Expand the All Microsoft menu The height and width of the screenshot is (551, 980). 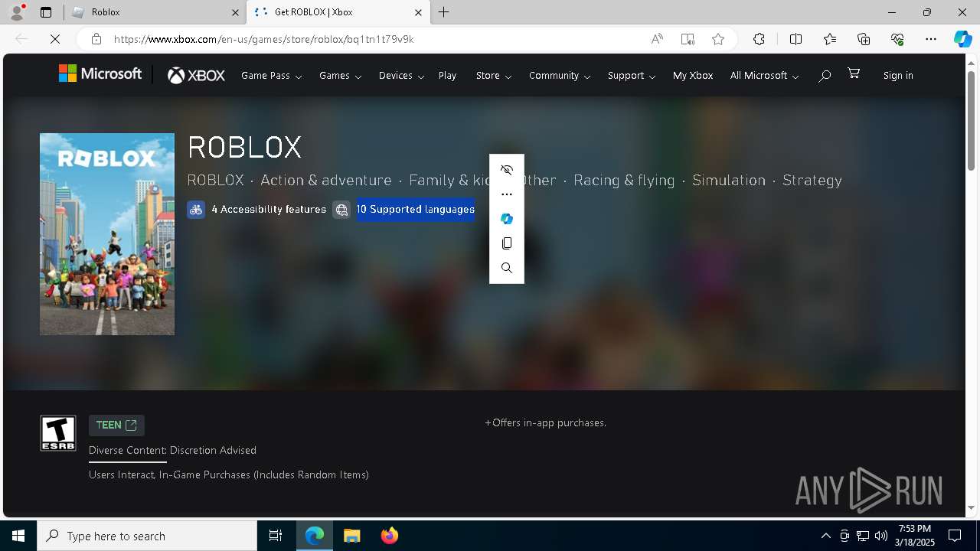764,76
